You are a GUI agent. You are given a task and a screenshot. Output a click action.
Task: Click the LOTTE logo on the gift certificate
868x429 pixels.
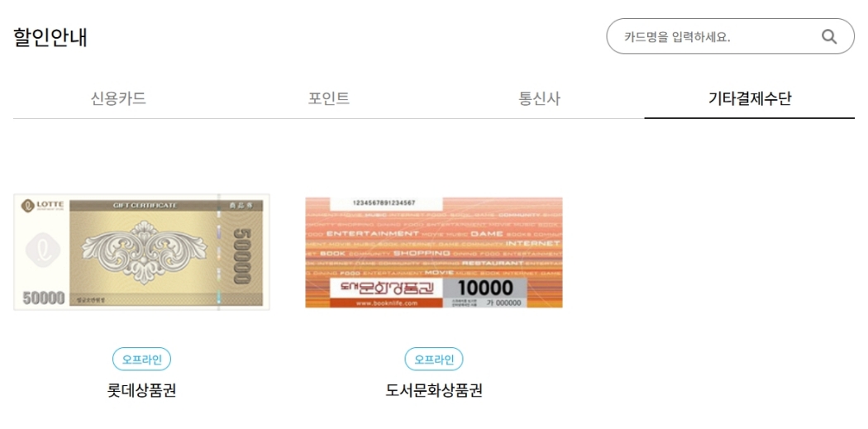point(42,205)
